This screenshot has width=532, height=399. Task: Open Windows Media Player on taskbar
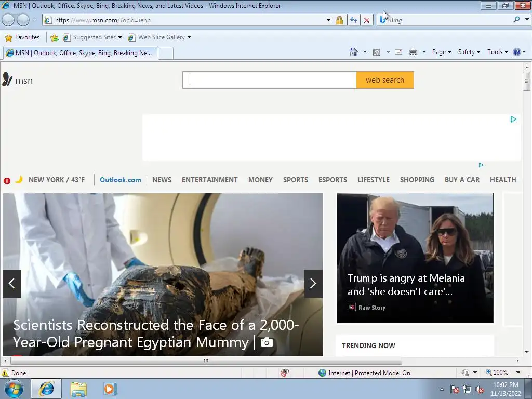[x=110, y=389]
